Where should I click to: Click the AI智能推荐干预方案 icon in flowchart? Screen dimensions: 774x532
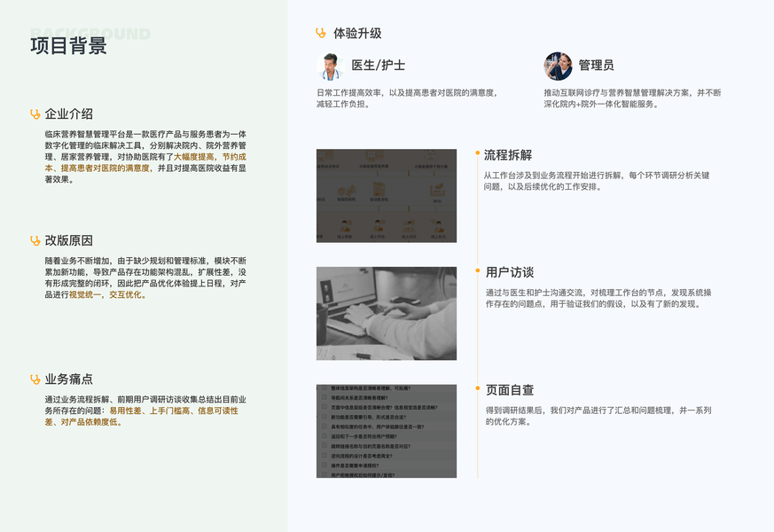point(431,156)
